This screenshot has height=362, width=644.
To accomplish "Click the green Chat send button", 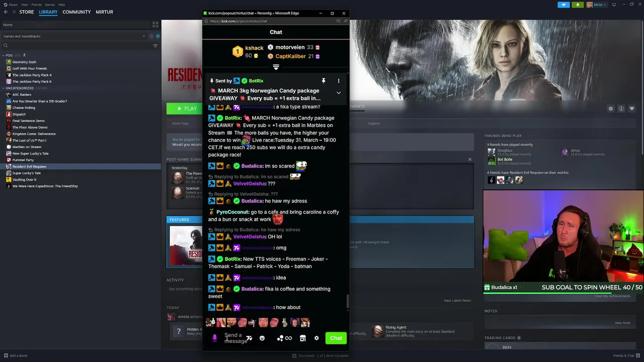I will [336, 338].
